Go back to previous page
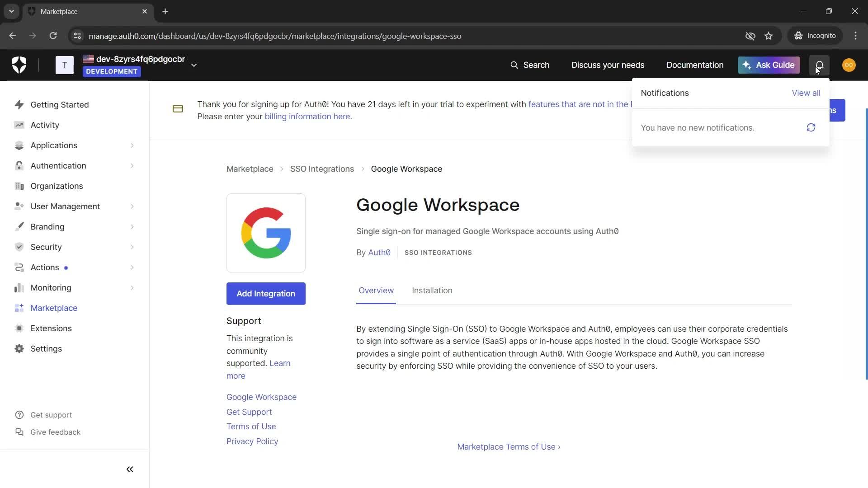The image size is (868, 488). (13, 36)
